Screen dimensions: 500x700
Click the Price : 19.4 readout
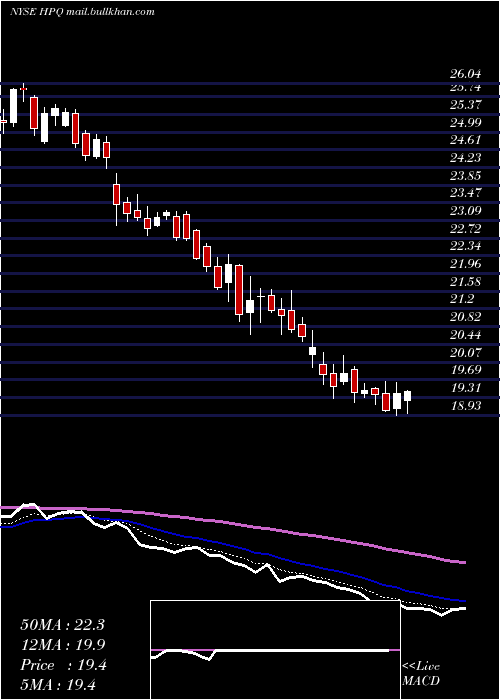pos(63,665)
